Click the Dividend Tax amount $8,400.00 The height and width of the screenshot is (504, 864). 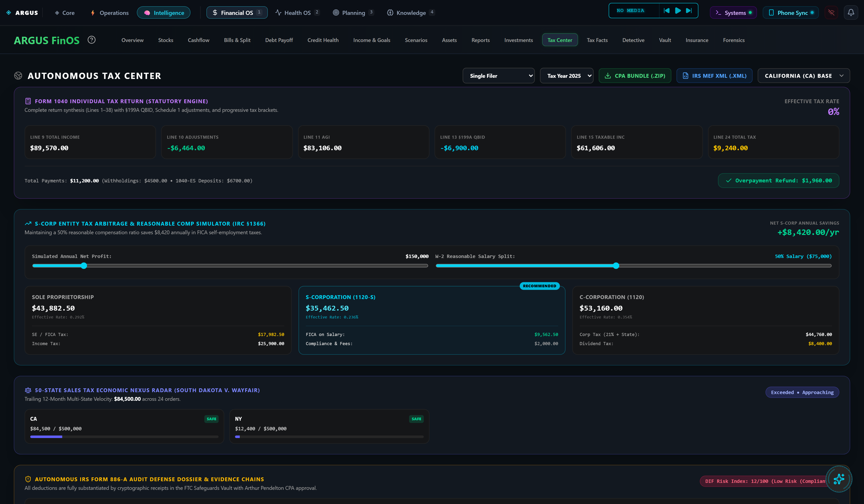820,343
